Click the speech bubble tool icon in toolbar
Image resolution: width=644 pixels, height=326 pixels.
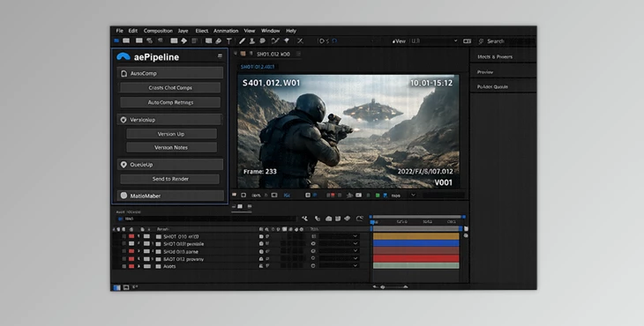tap(262, 41)
